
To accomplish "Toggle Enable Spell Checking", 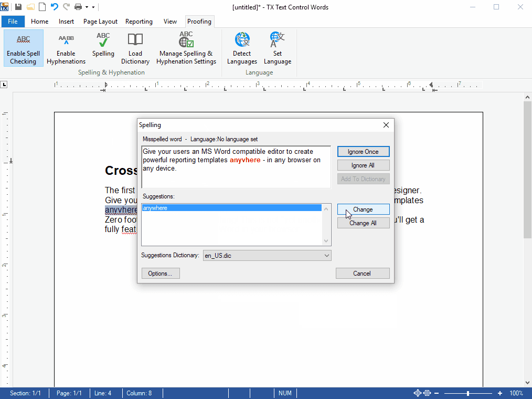I will (x=23, y=47).
